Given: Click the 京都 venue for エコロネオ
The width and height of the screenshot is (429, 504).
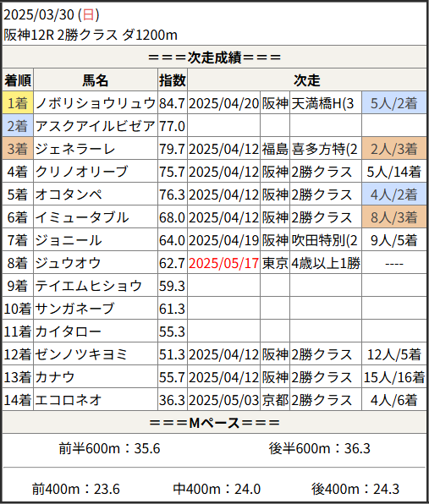Looking at the screenshot, I should 275,400.
